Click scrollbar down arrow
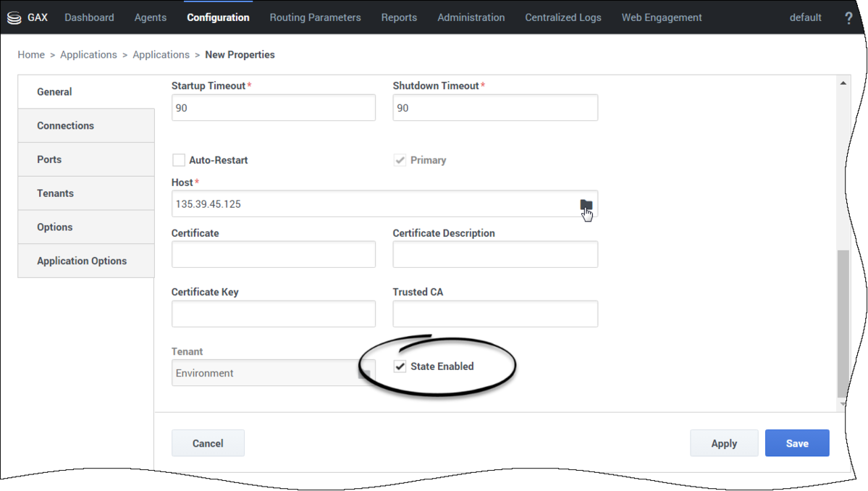This screenshot has height=491, width=868. 843,404
